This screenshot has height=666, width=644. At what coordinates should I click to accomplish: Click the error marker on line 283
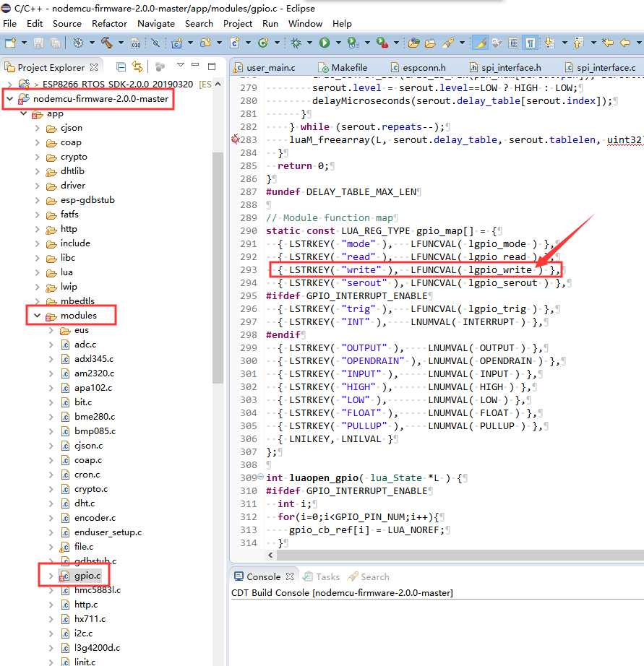tap(235, 139)
